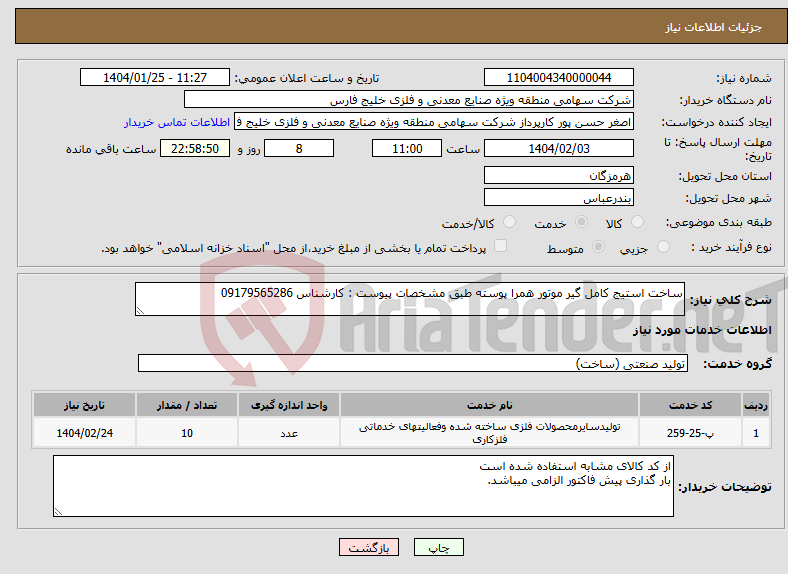This screenshot has width=788, height=574.
Task: Select the کالا/خدمت radio button
Action: pos(509,222)
